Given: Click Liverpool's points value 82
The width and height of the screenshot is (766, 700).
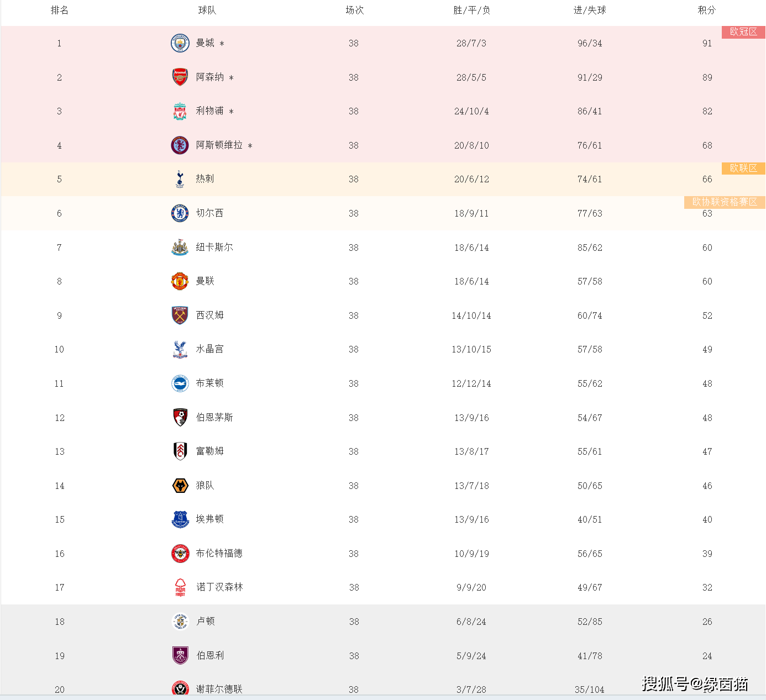Looking at the screenshot, I should 707,112.
